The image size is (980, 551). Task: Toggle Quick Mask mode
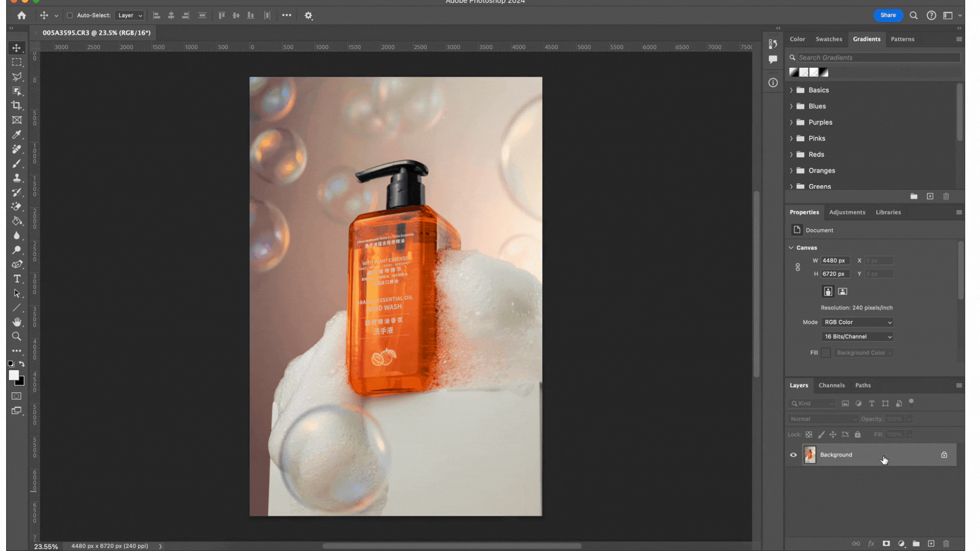coord(17,396)
